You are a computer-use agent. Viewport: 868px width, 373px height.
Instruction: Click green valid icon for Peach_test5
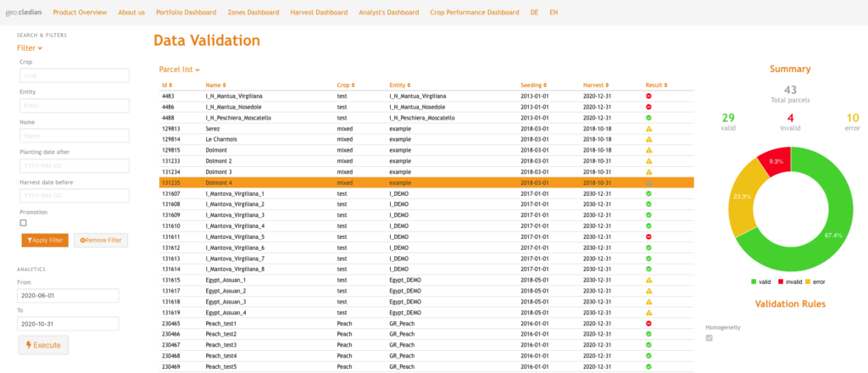(648, 366)
